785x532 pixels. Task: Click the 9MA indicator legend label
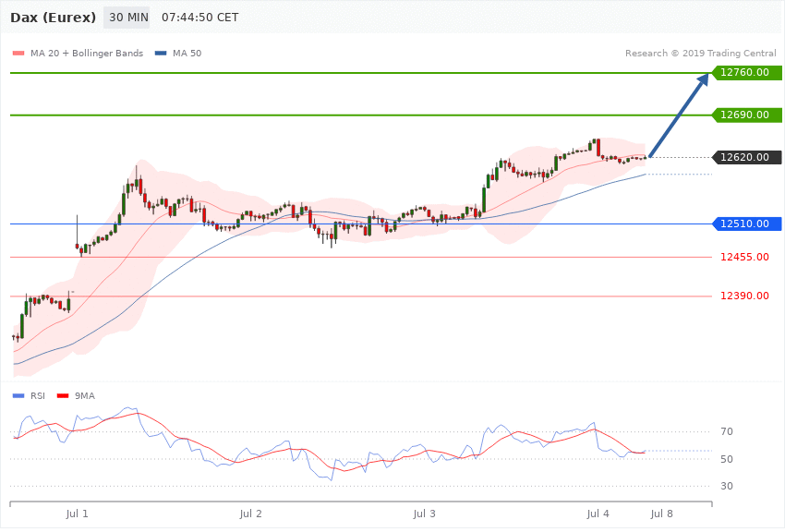(85, 396)
